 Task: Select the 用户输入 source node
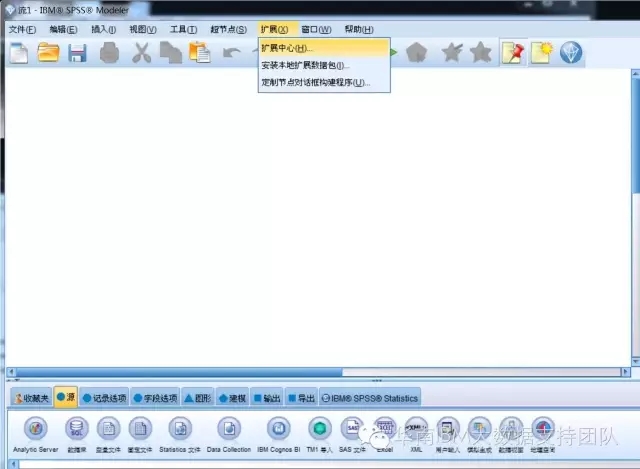click(x=448, y=435)
